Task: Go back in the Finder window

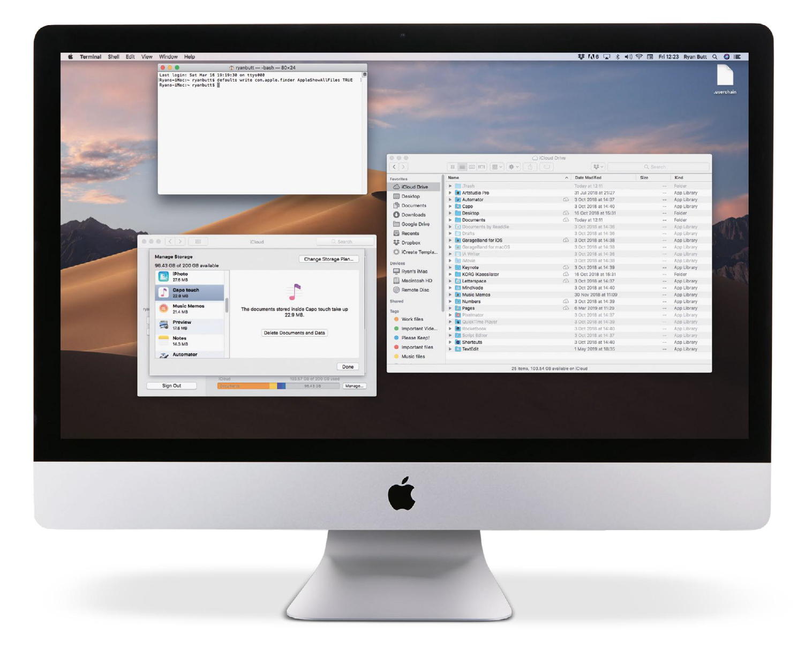Action: click(x=394, y=167)
